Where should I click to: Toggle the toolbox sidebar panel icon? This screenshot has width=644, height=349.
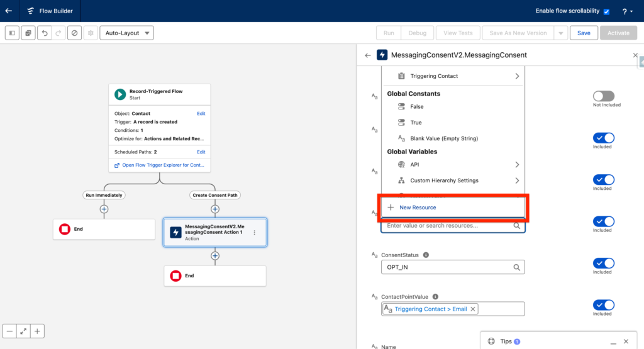(x=12, y=33)
